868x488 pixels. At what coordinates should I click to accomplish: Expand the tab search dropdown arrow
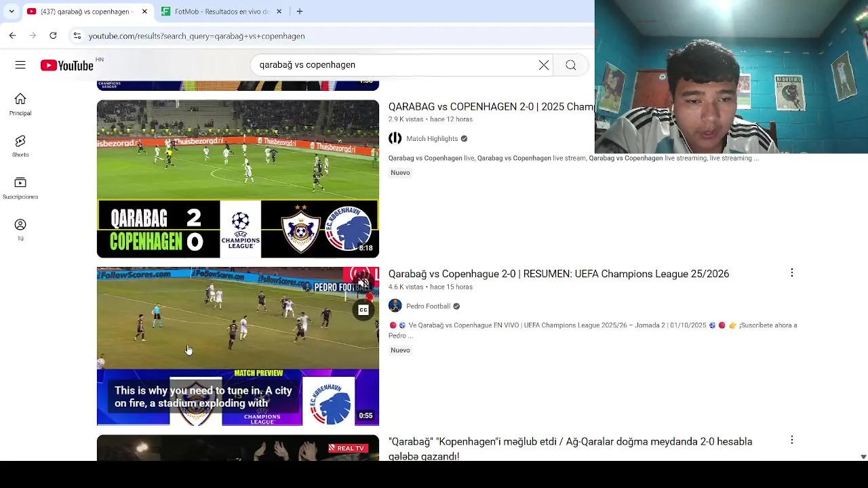pos(11,12)
